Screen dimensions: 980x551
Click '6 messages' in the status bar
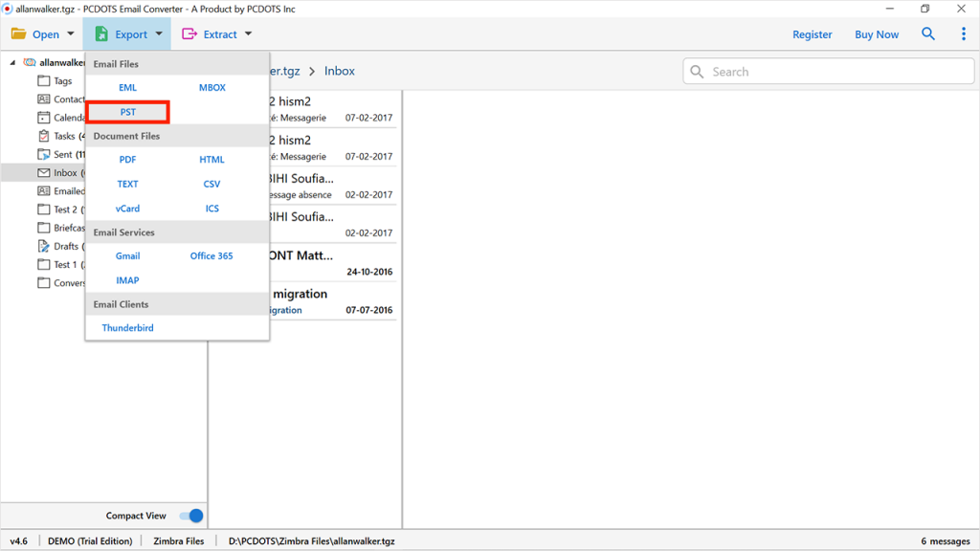(x=945, y=541)
